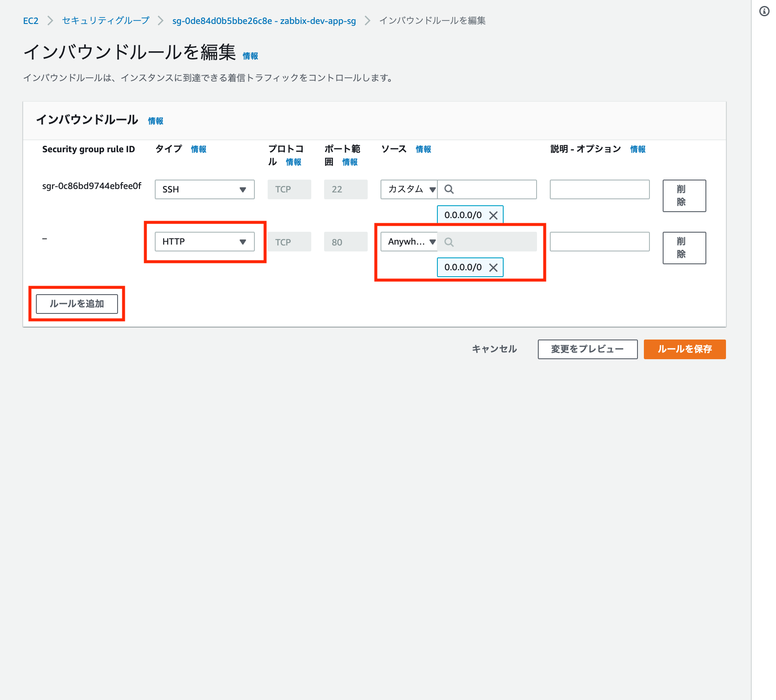Open the カスタム source dropdown
This screenshot has height=700, width=776.
pyautogui.click(x=409, y=189)
